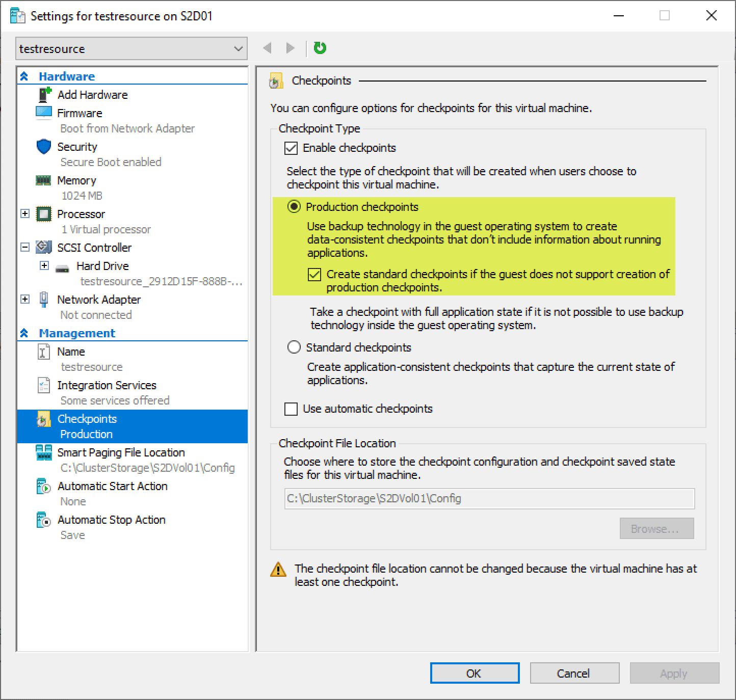Select the Add Hardware item
736x700 pixels.
tap(93, 94)
